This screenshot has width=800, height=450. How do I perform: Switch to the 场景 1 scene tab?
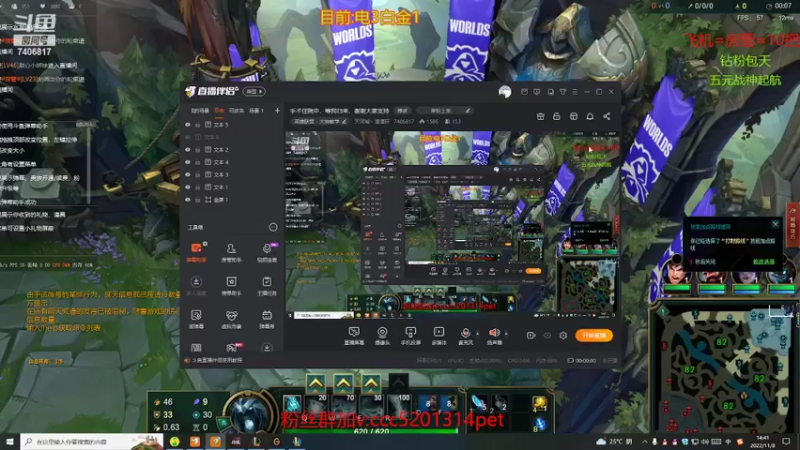tap(256, 110)
